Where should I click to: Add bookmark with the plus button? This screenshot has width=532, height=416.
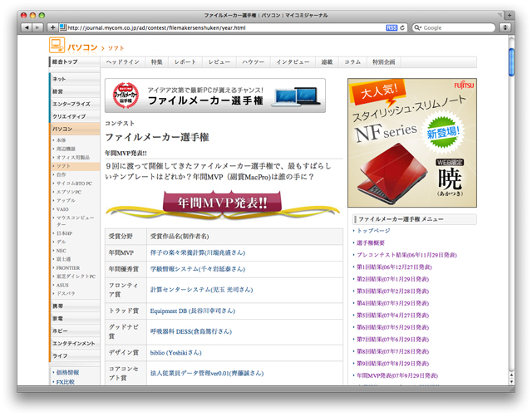click(x=52, y=27)
